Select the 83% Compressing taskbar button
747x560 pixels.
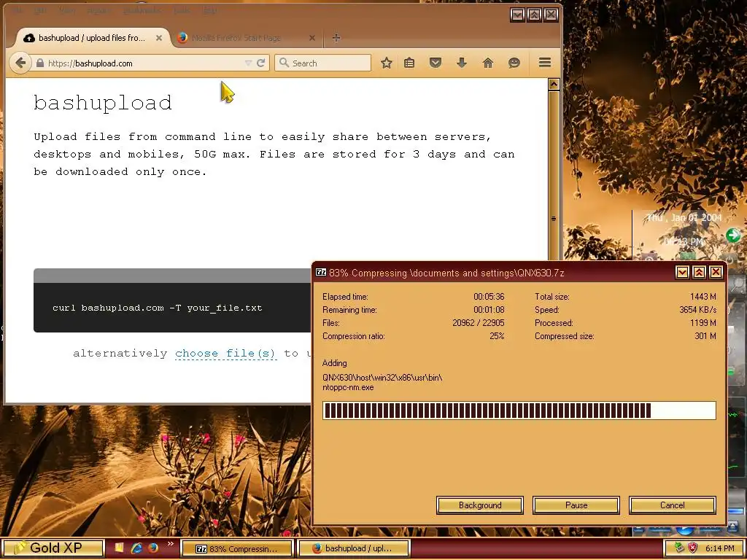[237, 548]
